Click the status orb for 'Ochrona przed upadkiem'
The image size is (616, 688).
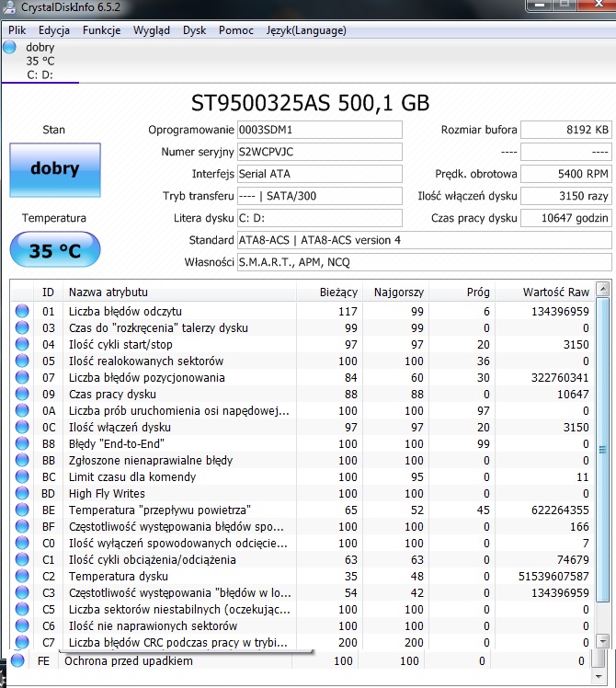(x=17, y=660)
